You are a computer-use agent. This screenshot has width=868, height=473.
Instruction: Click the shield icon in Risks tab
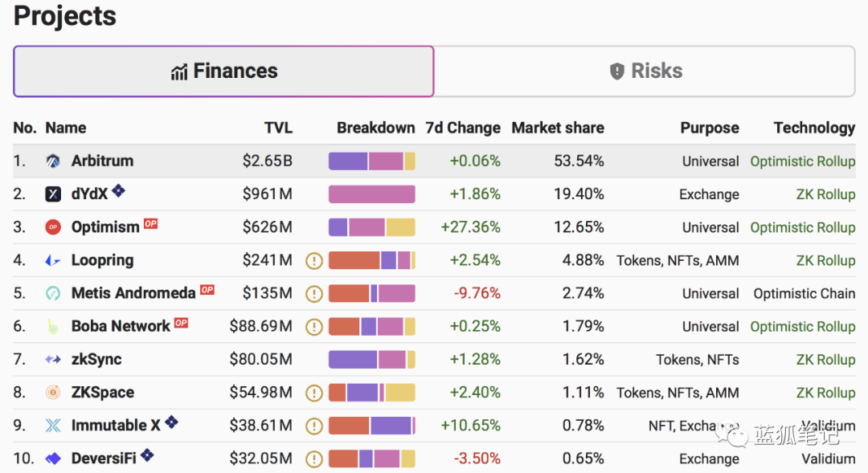point(617,71)
